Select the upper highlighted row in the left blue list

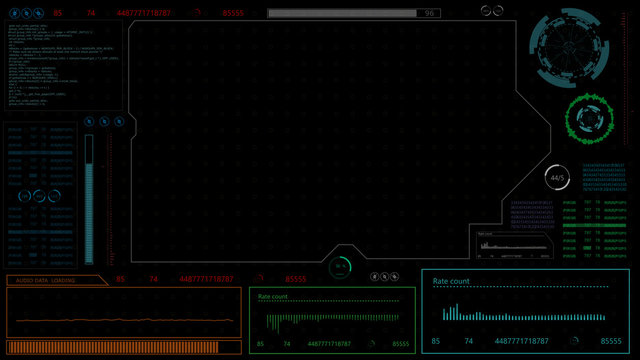(x=40, y=153)
